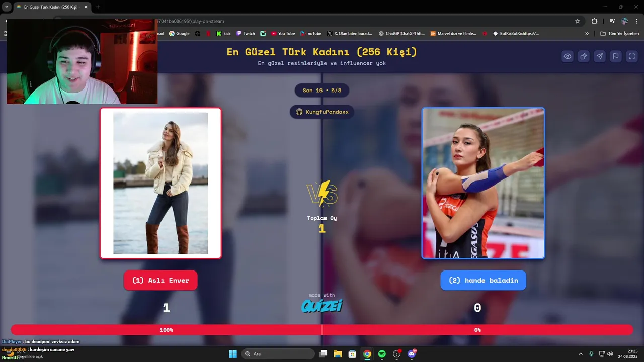Open Task View in the taskbar
Image resolution: width=644 pixels, height=362 pixels.
pyautogui.click(x=324, y=354)
